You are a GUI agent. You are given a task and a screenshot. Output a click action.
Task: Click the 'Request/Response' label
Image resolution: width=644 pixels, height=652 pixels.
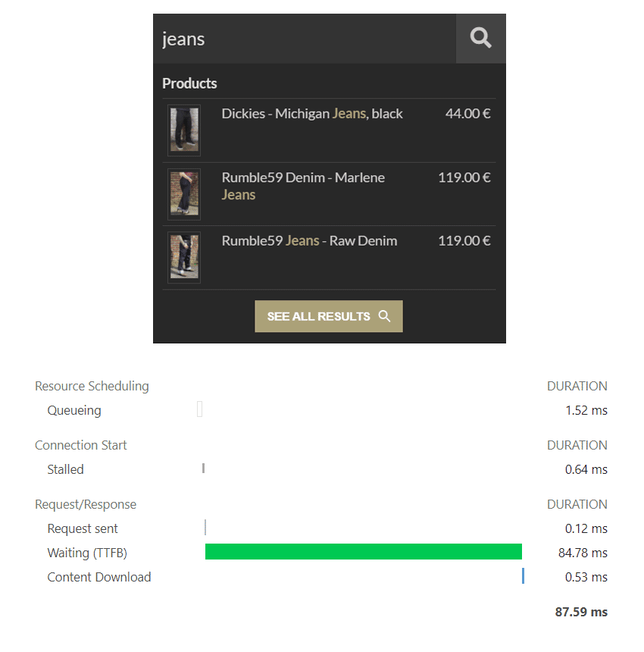point(86,504)
